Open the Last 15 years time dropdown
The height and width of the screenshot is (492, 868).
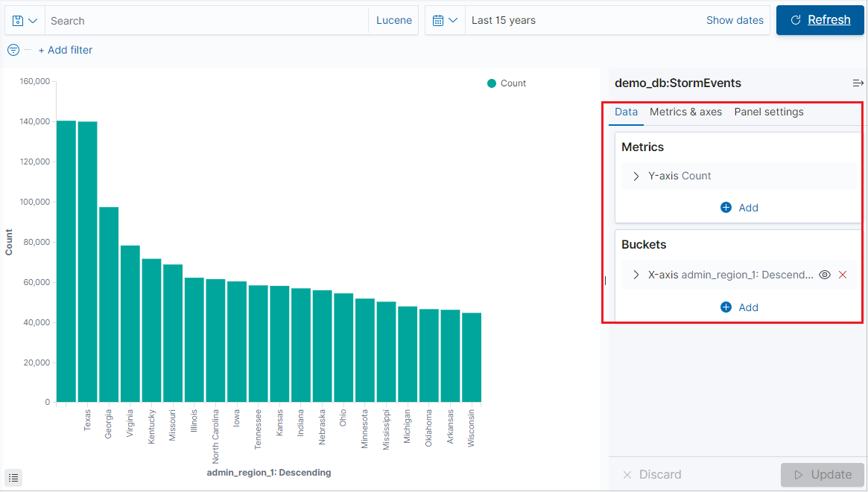504,20
